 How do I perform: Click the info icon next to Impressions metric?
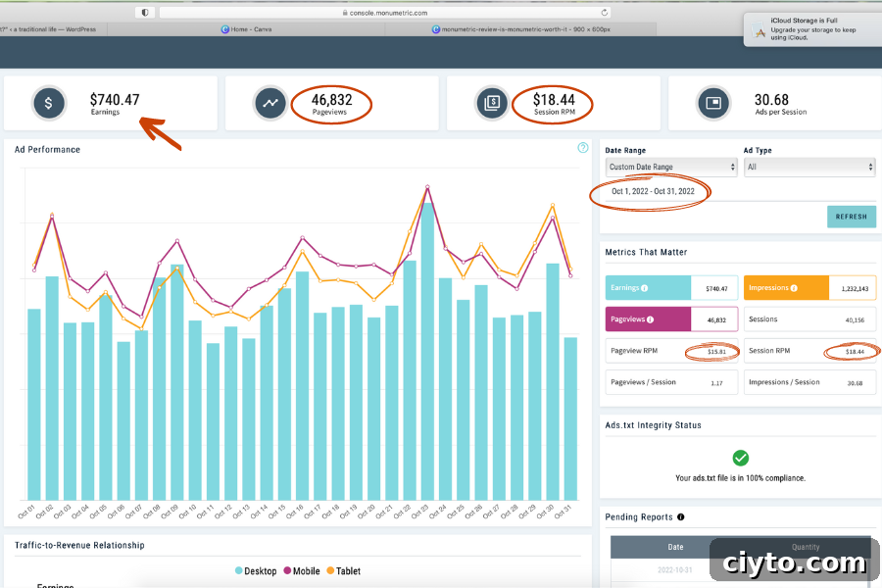pyautogui.click(x=794, y=288)
